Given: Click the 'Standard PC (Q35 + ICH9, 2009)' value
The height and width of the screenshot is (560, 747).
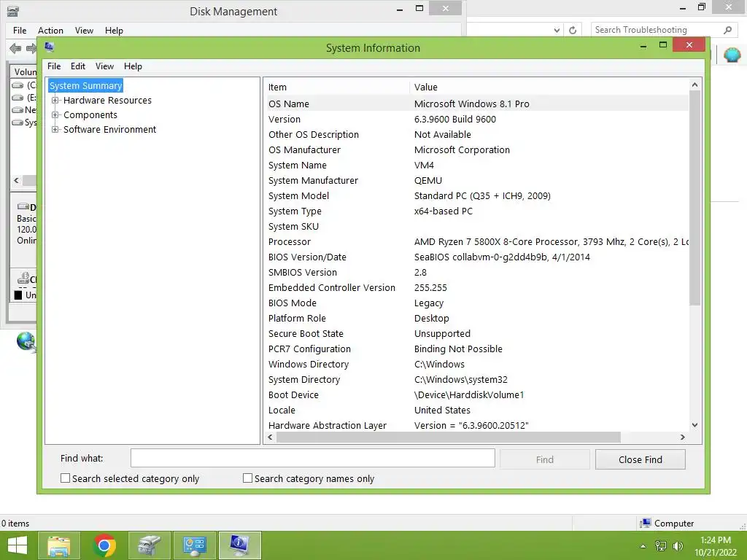Looking at the screenshot, I should 482,195.
